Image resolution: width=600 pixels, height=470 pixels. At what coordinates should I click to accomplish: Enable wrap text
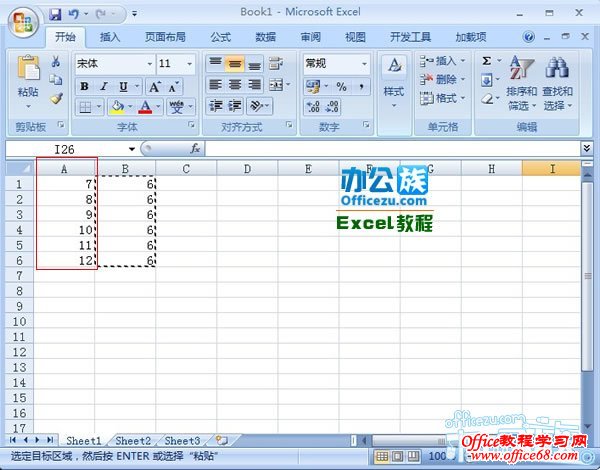coord(276,63)
